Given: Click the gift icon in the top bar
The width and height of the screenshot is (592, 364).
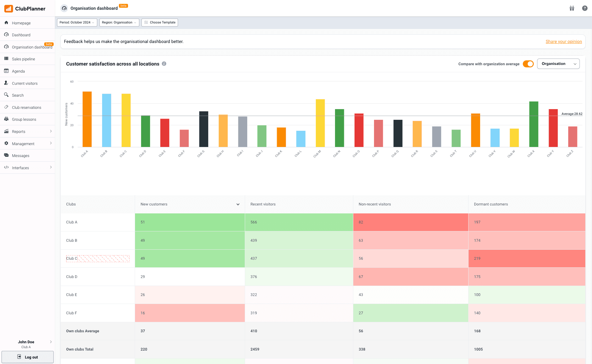Looking at the screenshot, I should [x=572, y=8].
